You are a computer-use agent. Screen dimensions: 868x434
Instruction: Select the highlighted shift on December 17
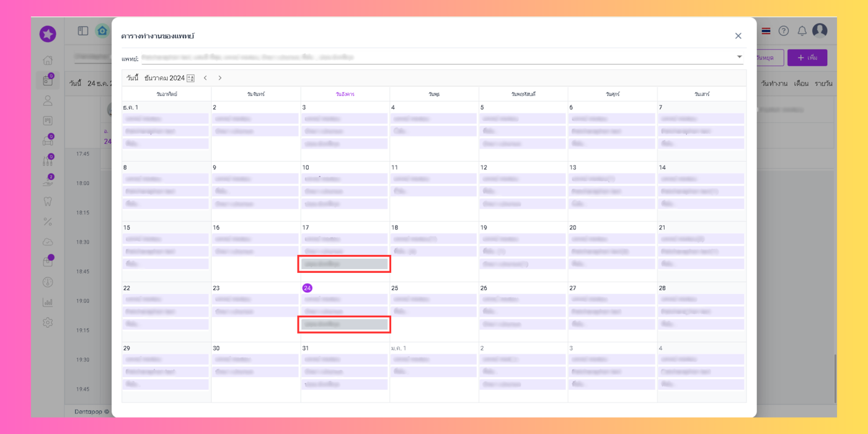[x=344, y=264]
